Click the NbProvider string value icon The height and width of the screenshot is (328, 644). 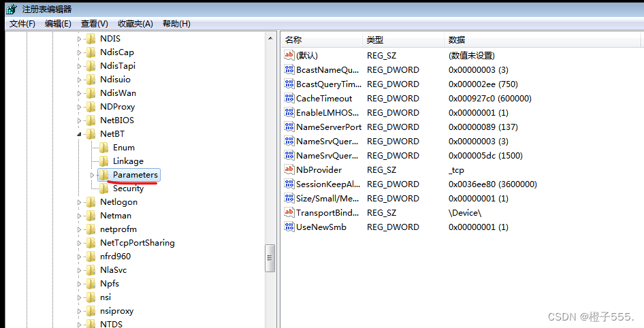coord(289,170)
